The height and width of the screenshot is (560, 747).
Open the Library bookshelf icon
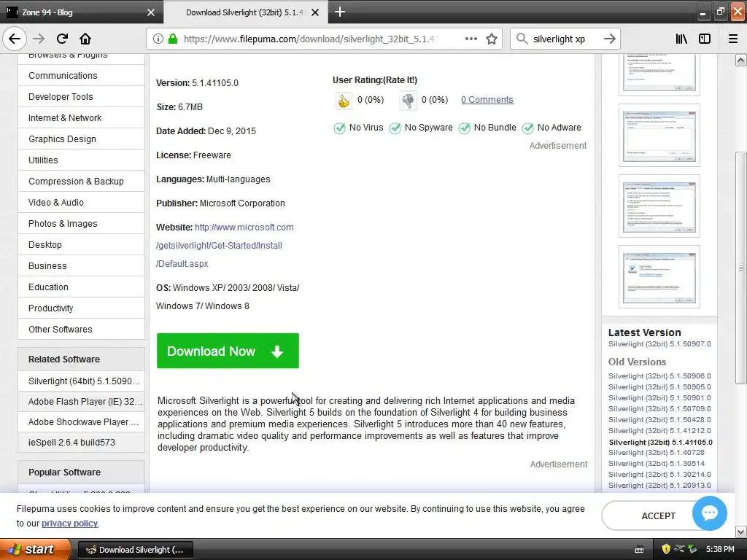(681, 39)
